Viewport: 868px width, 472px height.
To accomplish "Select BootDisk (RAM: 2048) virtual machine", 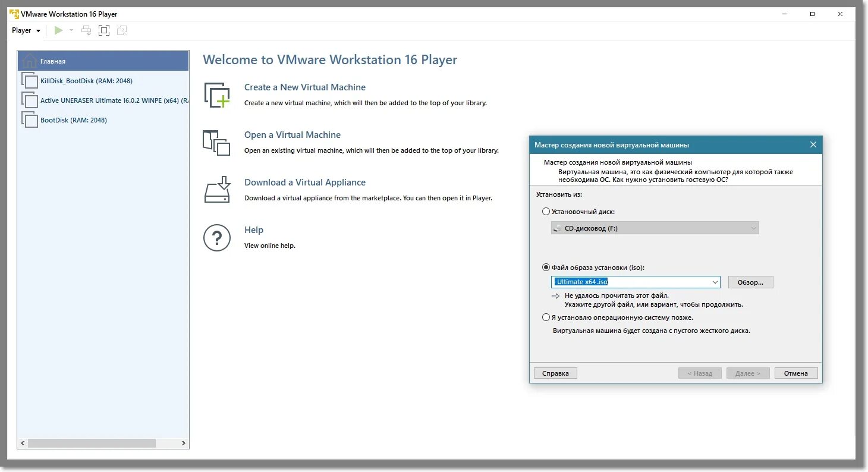I will 103,120.
